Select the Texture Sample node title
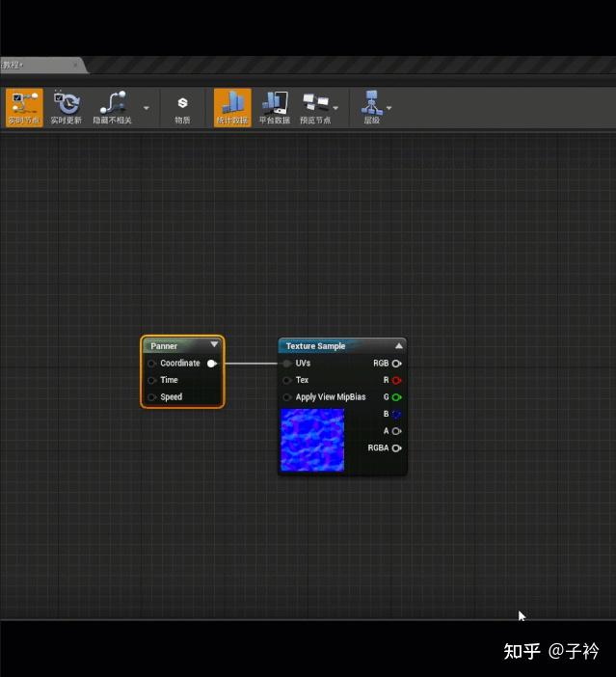Image resolution: width=616 pixels, height=677 pixels. pos(315,346)
